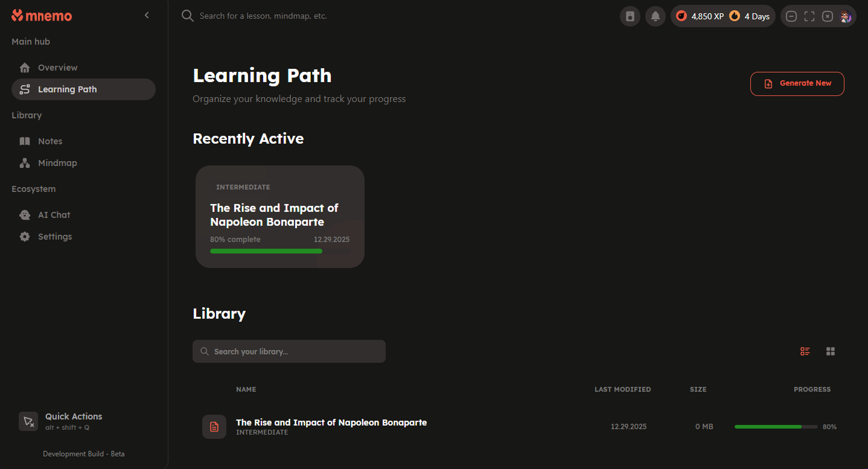The image size is (868, 469).
Task: Open AI Chat in the sidebar
Action: (x=83, y=215)
